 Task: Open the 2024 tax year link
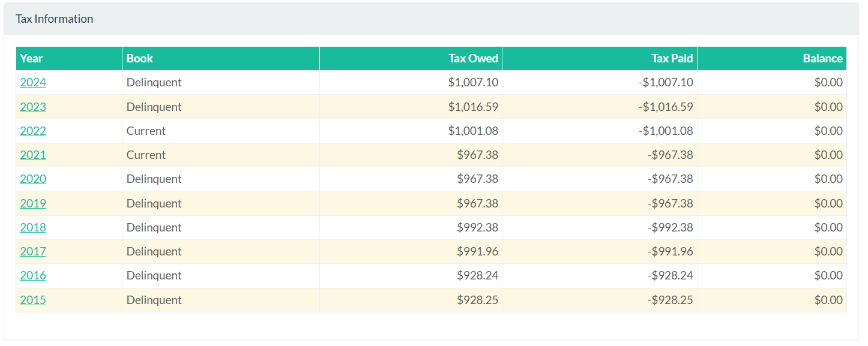click(33, 83)
